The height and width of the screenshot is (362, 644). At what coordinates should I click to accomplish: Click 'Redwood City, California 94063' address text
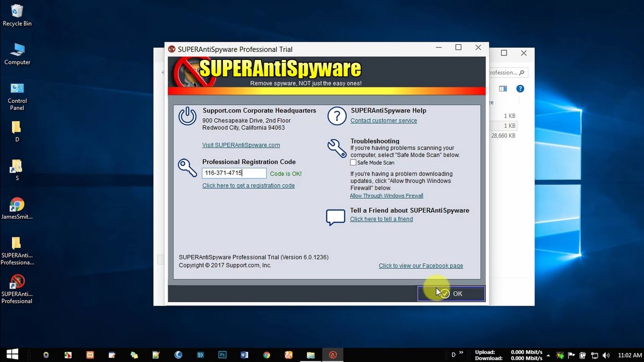pos(244,128)
